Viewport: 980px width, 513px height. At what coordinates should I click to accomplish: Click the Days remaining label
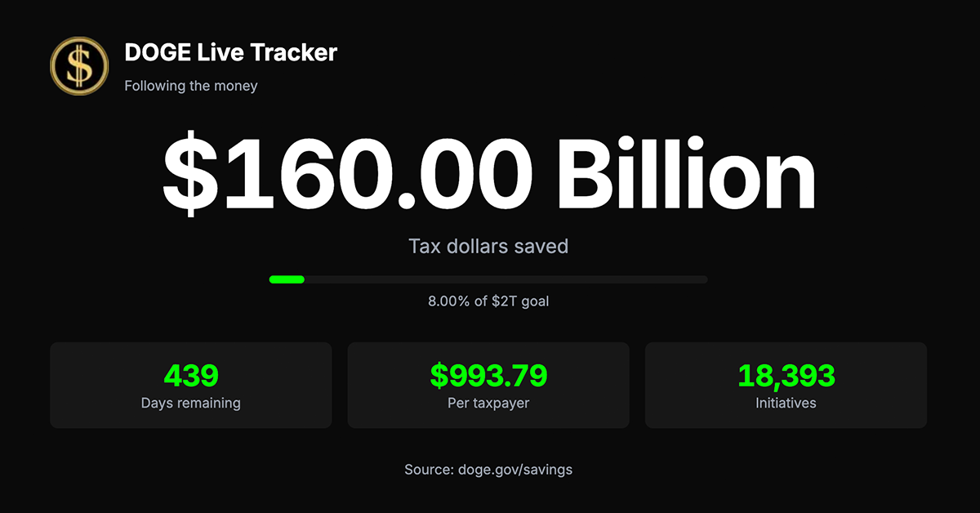click(191, 403)
